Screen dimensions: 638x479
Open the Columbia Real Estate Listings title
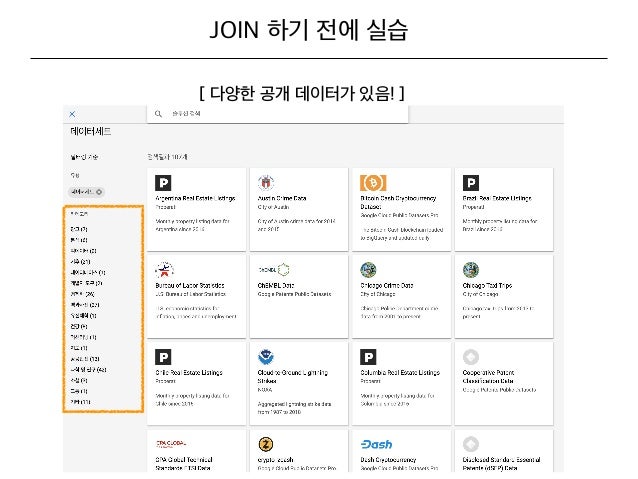pyautogui.click(x=400, y=373)
